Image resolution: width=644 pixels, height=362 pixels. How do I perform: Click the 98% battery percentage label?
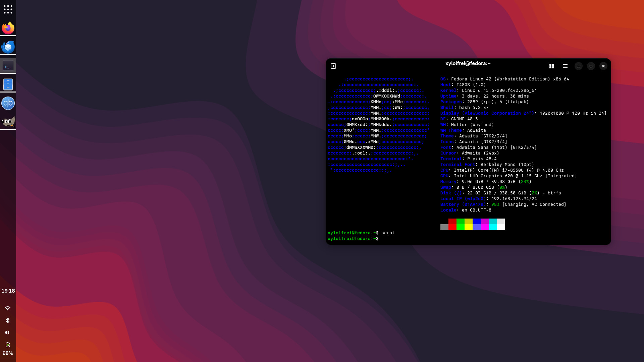pyautogui.click(x=8, y=353)
